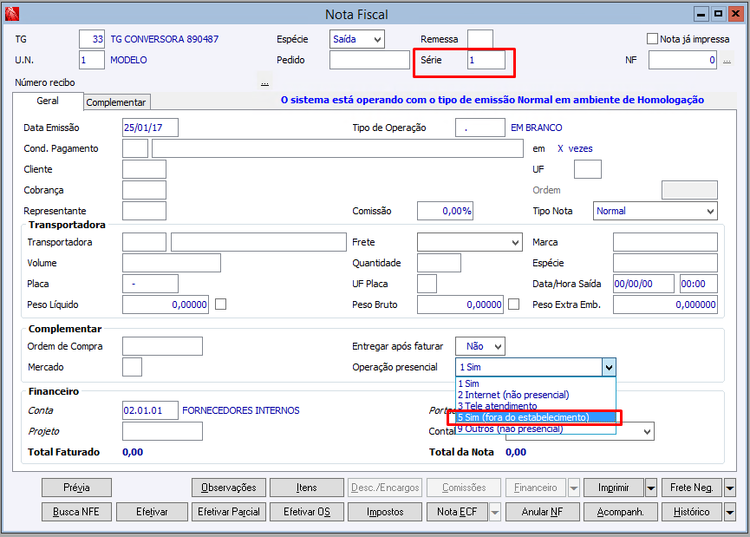
Task: Switch to the Complementar tab
Action: (116, 102)
